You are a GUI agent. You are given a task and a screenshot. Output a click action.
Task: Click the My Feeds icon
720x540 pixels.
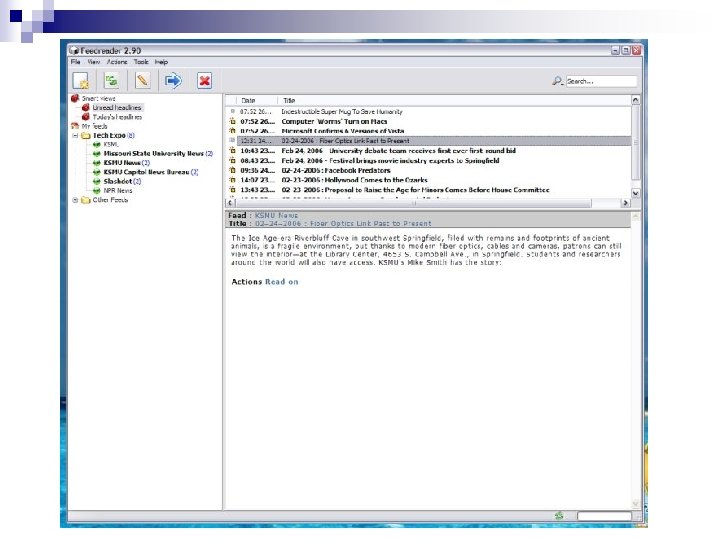(75, 126)
